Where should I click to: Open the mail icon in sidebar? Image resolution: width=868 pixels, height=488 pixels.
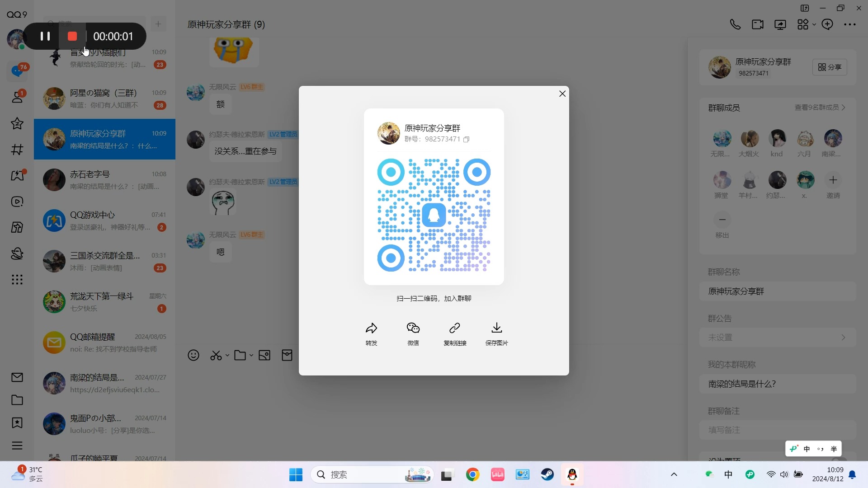click(x=17, y=377)
